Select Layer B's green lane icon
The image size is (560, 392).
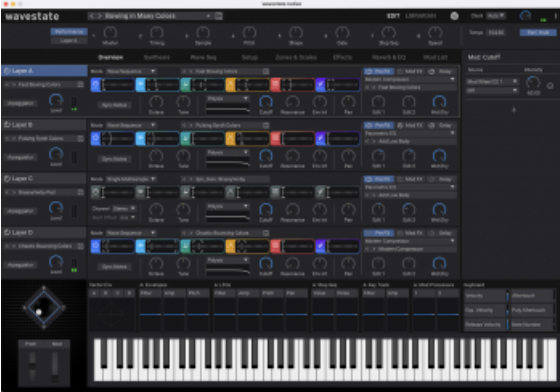click(185, 139)
